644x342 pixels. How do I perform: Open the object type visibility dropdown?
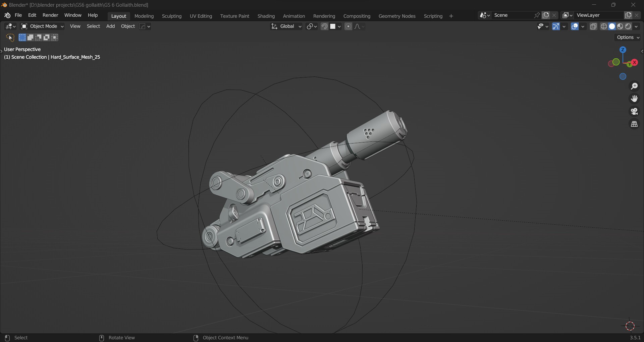pos(145,26)
